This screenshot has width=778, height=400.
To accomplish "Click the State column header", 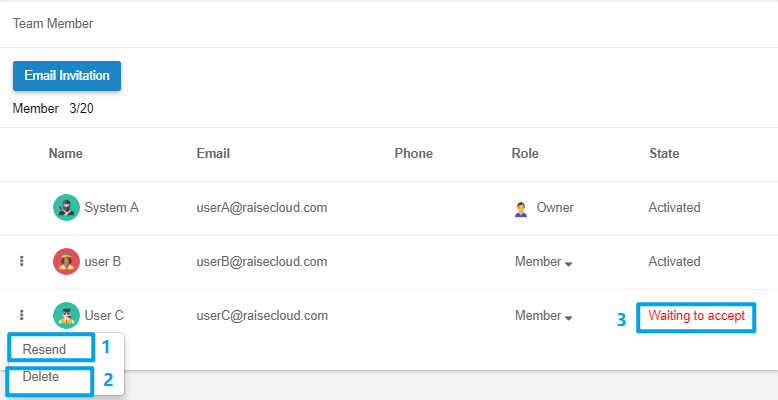I will (664, 154).
